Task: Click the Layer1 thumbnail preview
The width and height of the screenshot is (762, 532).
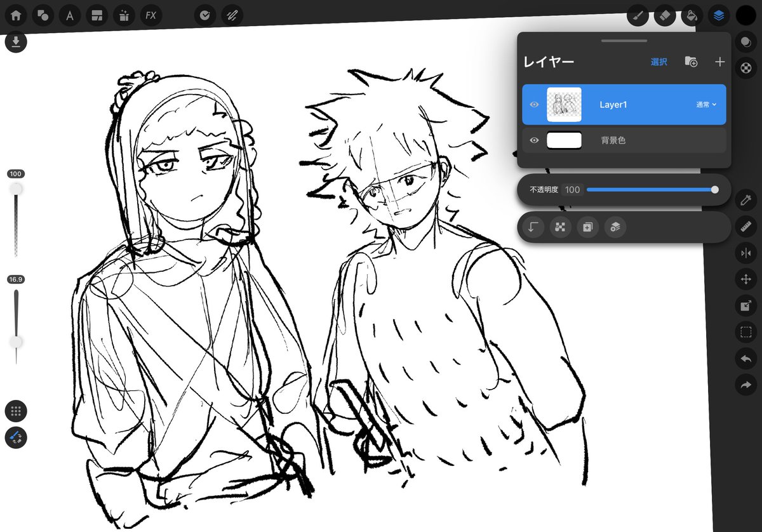Action: (x=564, y=105)
